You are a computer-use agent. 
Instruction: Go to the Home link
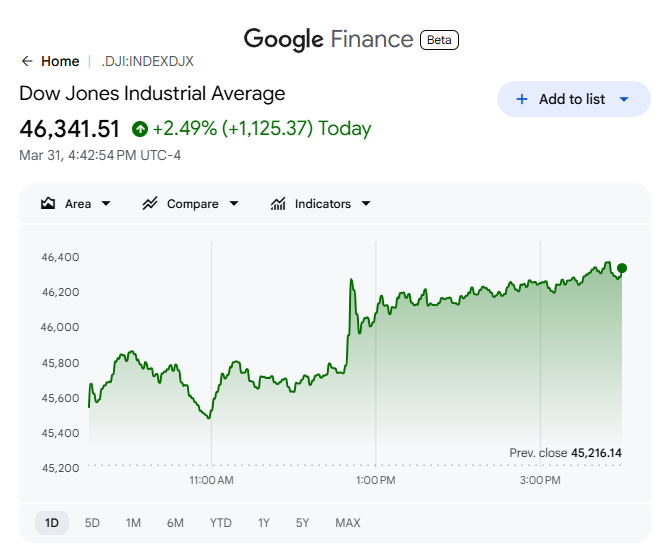60,61
